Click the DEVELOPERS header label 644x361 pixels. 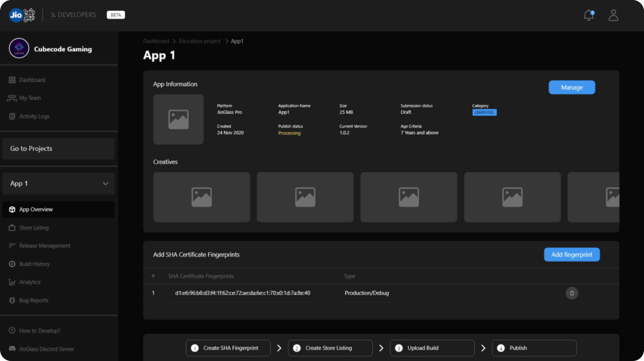[x=77, y=15]
